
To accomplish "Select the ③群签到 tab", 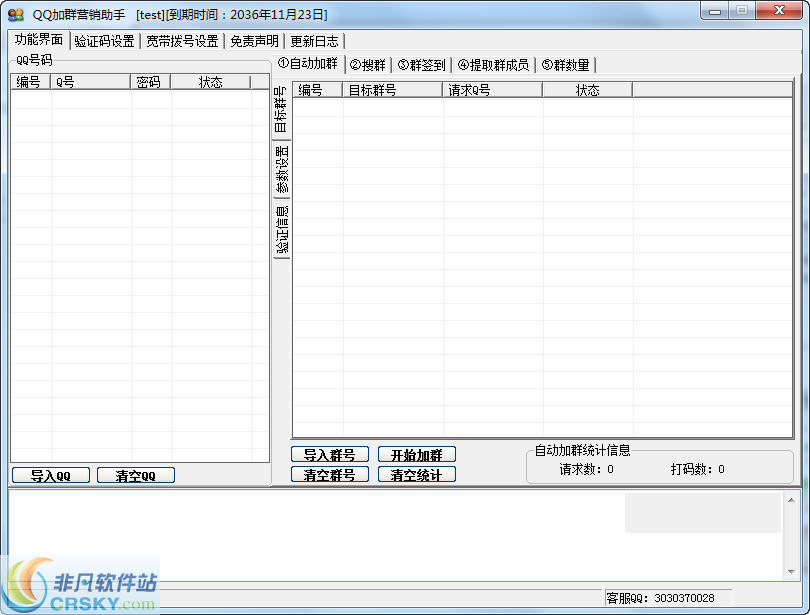I will coord(422,65).
